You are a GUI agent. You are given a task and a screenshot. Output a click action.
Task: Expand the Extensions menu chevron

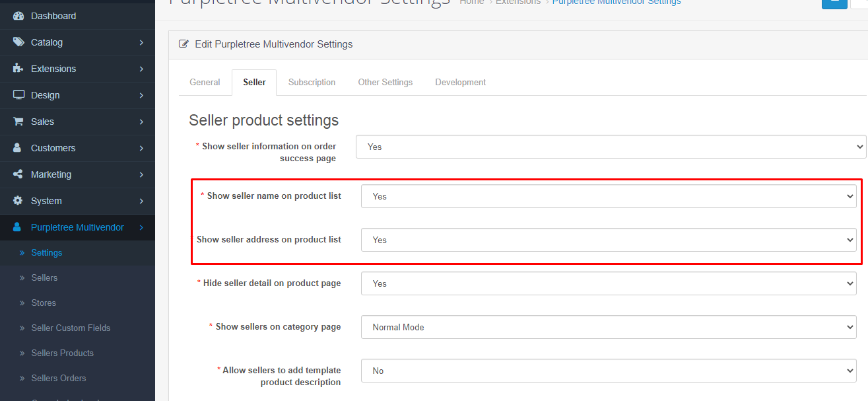pyautogui.click(x=141, y=69)
